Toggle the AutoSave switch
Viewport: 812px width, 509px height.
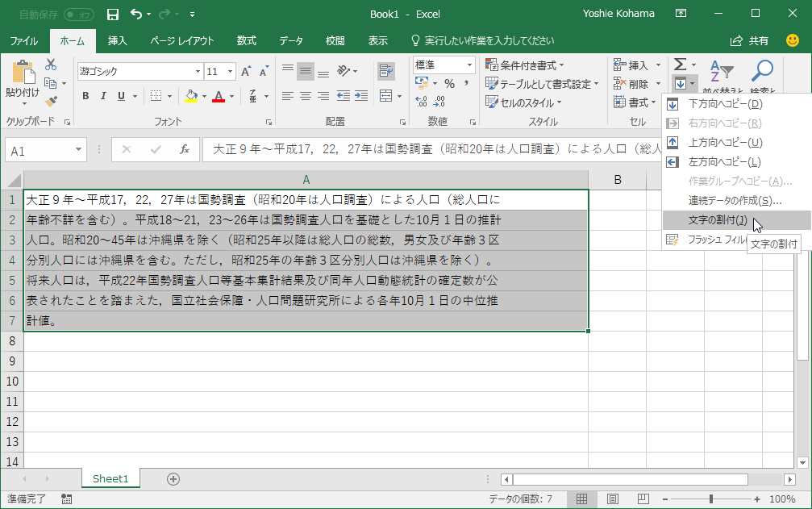click(x=79, y=15)
